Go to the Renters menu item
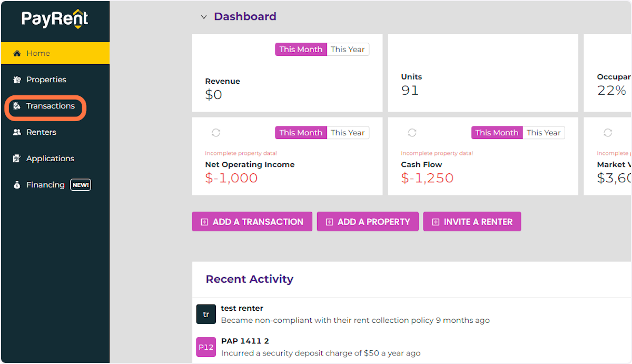Image resolution: width=632 pixels, height=364 pixels. click(42, 132)
